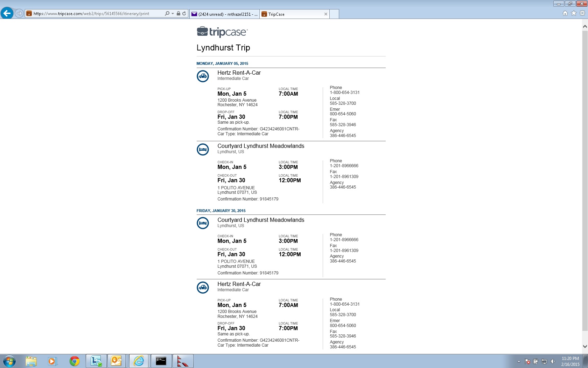Click Courtyard Lyndhurst Meadowlands title under Friday
Image resolution: width=588 pixels, height=368 pixels.
[261, 220]
